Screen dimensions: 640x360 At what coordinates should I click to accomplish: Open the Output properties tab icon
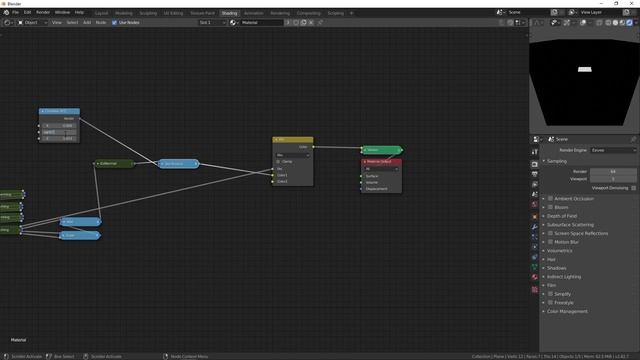pyautogui.click(x=535, y=174)
